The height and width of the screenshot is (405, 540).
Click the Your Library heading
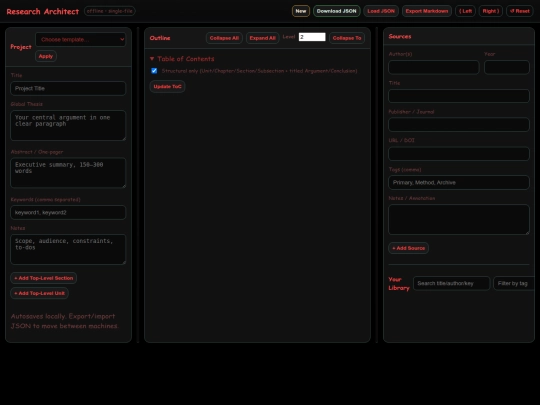tap(399, 283)
